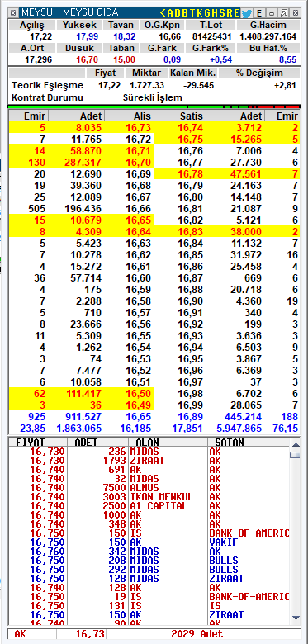The image size is (308, 644).
Task: Click the G.Hacim value 1.408.297.164
Action: coord(268,36)
